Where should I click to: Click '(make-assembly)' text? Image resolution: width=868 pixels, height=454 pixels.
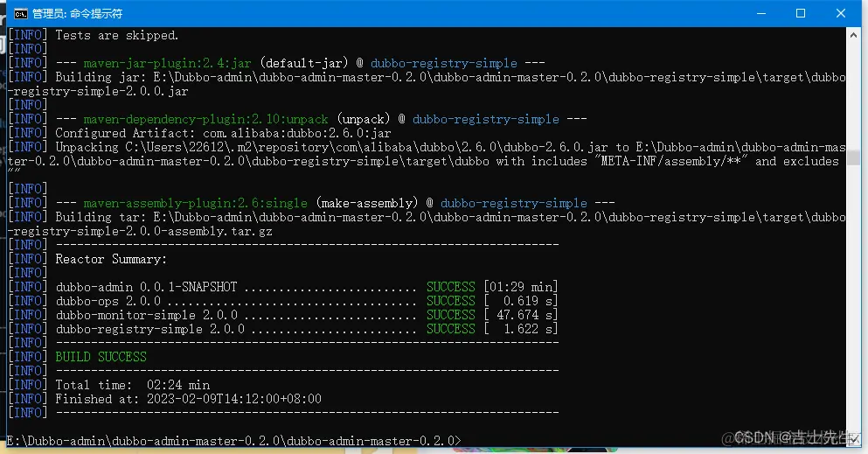pyautogui.click(x=367, y=203)
